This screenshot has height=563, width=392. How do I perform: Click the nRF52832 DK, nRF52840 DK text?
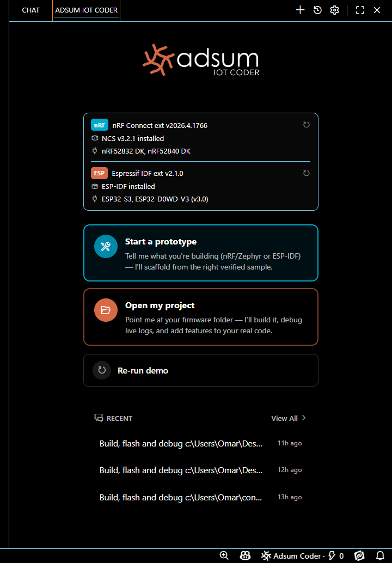(146, 151)
